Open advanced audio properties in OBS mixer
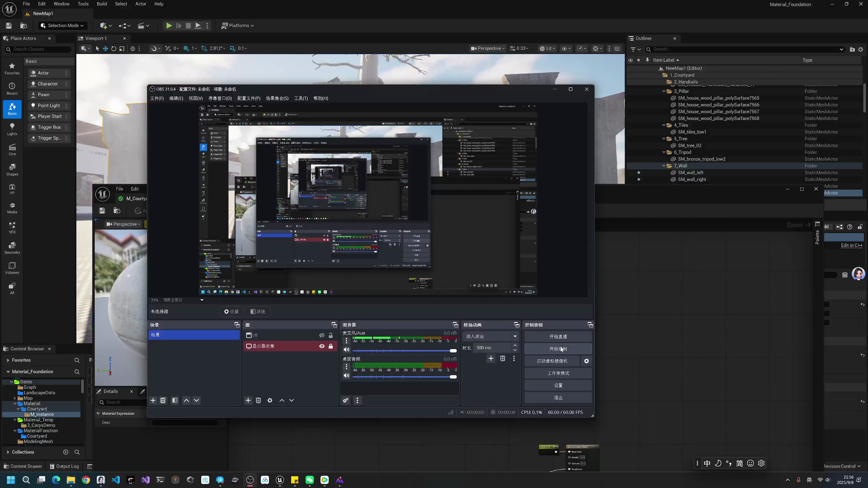Image resolution: width=868 pixels, height=488 pixels. tap(346, 400)
